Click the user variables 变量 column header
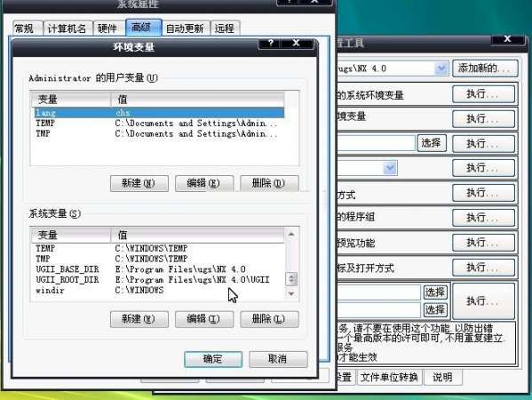 71,100
